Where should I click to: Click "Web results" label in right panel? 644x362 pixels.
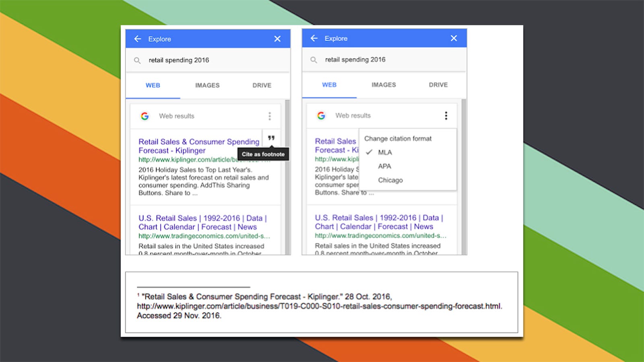click(x=353, y=116)
